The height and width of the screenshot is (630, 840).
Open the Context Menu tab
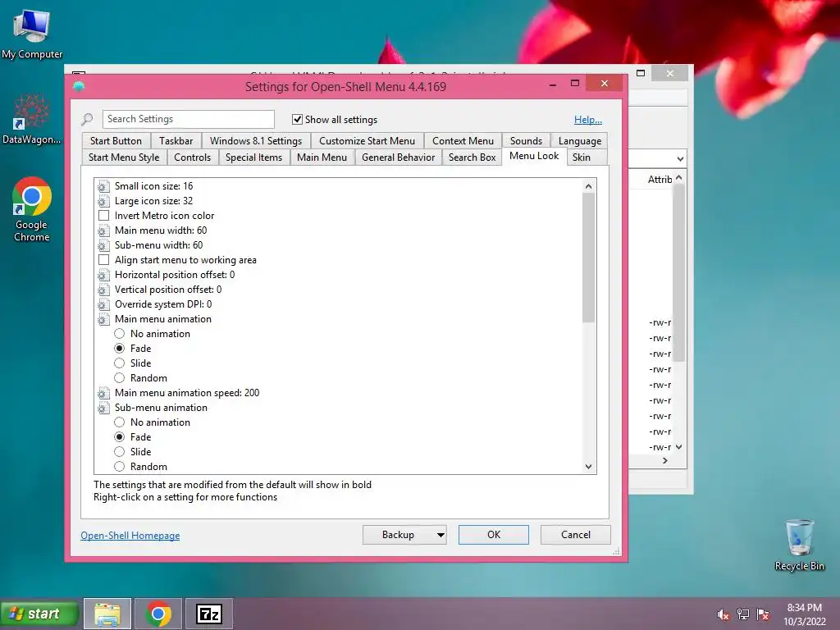(463, 141)
